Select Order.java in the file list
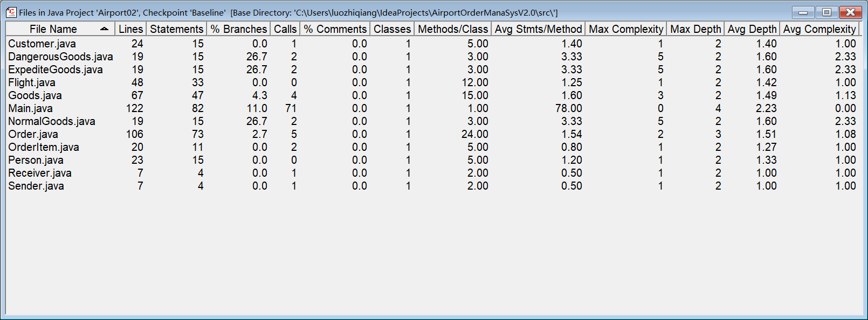This screenshot has width=868, height=320. coord(33,134)
